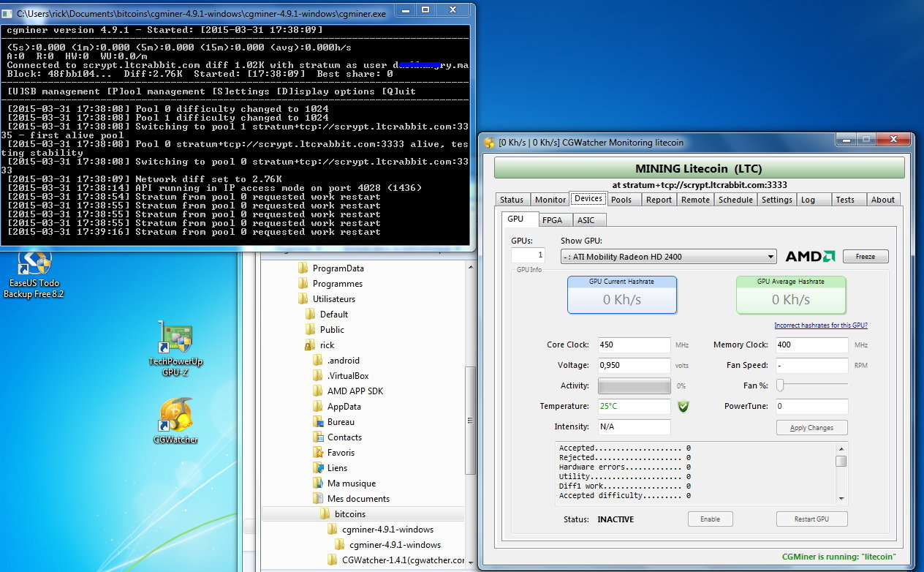
Task: Click the Restart GPU button
Action: [x=811, y=519]
